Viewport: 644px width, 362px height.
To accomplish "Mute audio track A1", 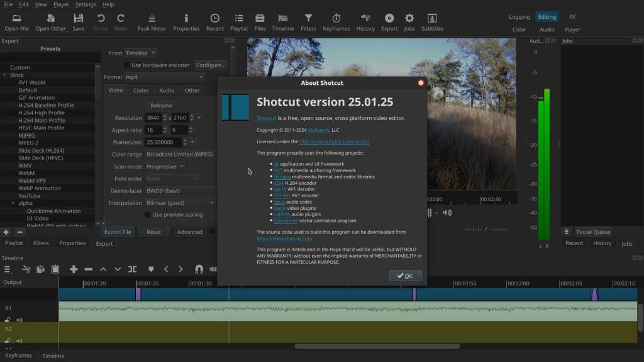I will [19, 320].
